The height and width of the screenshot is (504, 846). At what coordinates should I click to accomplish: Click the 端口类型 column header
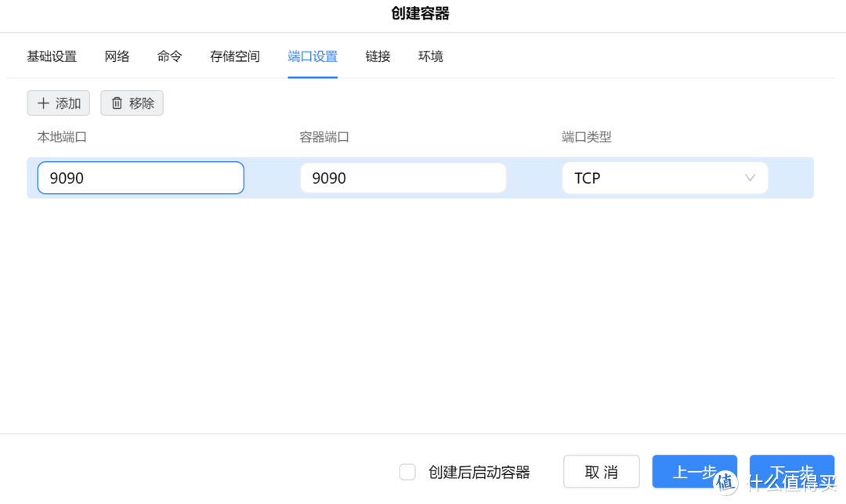pos(587,137)
